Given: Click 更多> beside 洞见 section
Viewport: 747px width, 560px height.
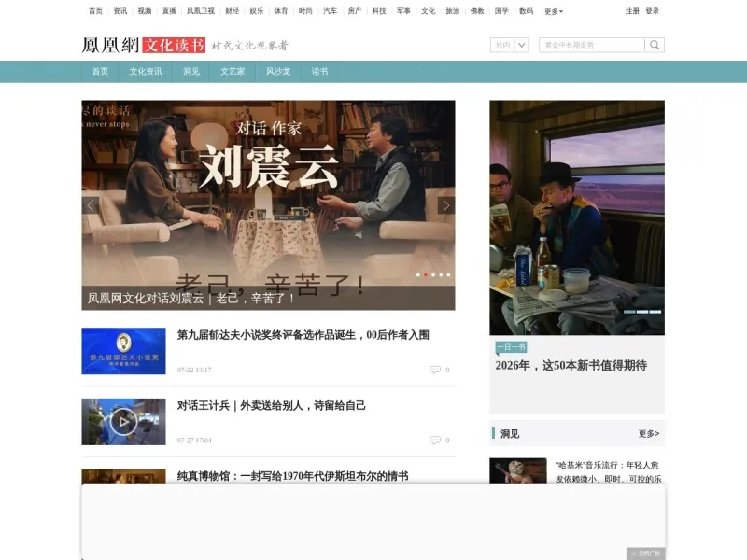Looking at the screenshot, I should click(x=649, y=434).
